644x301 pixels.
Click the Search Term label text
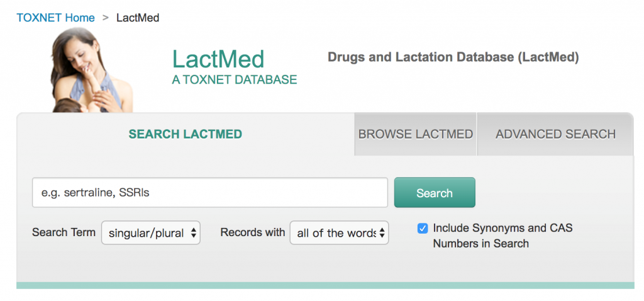(64, 232)
